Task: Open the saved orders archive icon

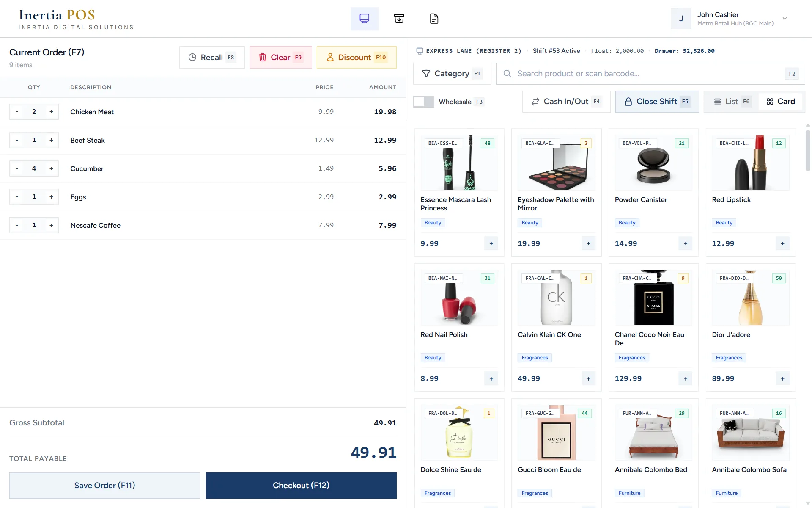Action: (399, 19)
